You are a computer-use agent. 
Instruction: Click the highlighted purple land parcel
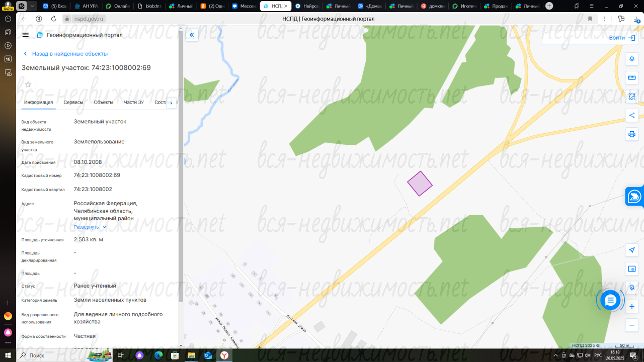[420, 184]
